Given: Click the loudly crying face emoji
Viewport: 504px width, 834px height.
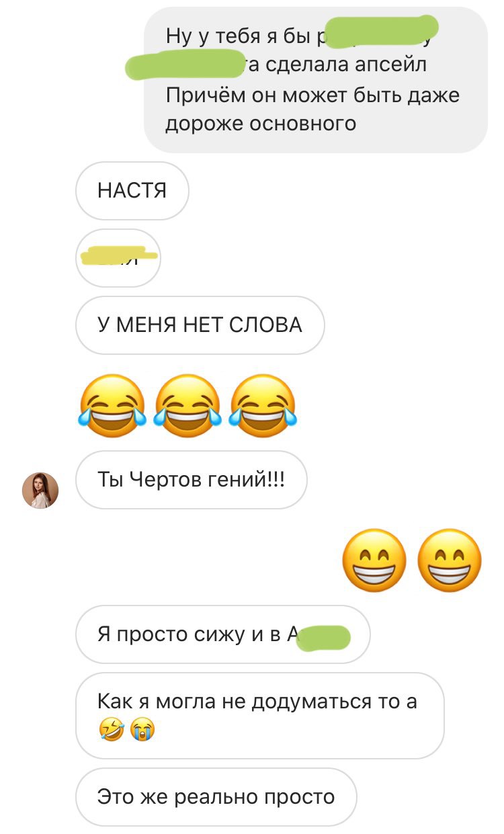Looking at the screenshot, I should click(x=142, y=728).
